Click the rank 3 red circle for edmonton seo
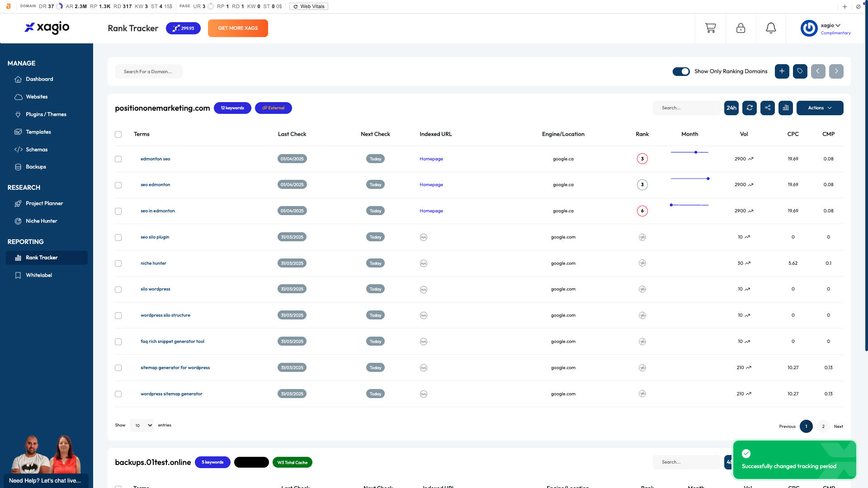868x488 pixels. [642, 159]
